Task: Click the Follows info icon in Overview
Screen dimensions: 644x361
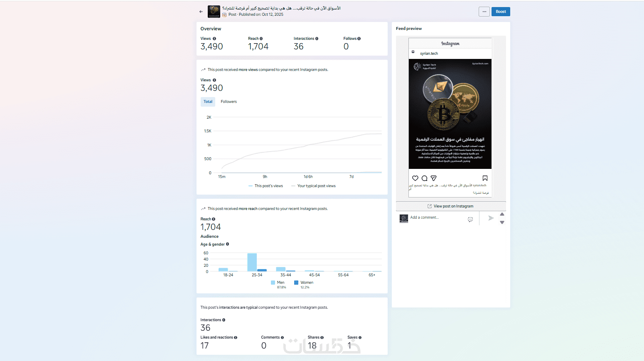Action: (x=359, y=39)
